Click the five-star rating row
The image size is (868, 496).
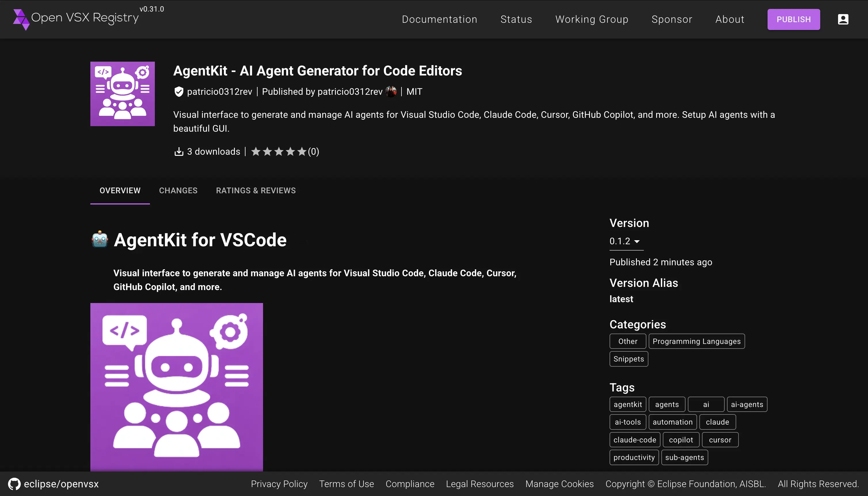click(279, 152)
